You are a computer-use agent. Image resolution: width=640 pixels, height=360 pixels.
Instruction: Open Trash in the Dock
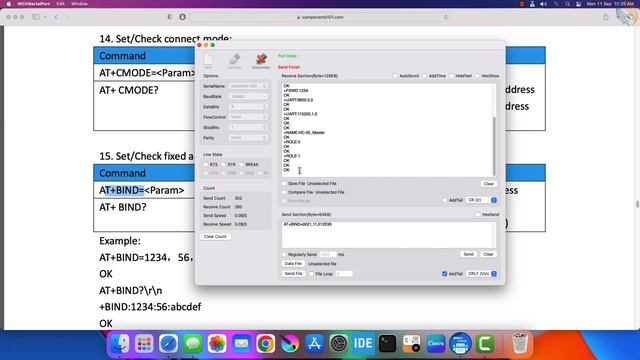520,344
